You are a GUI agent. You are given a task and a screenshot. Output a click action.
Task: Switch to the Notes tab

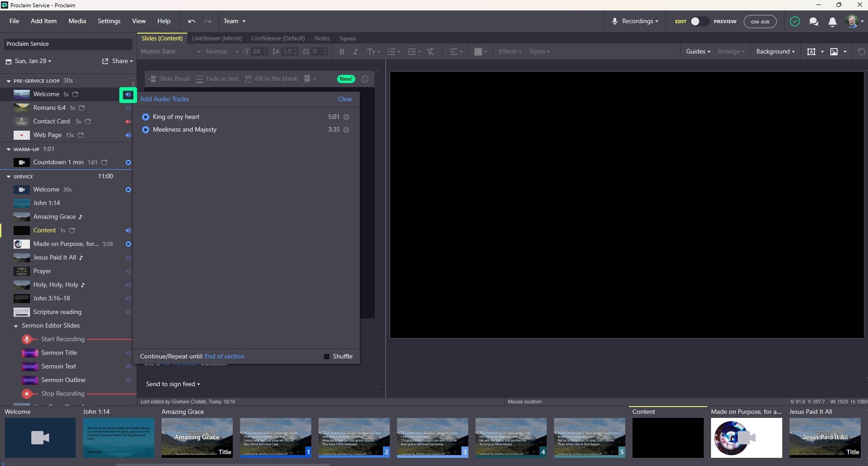[x=322, y=39]
